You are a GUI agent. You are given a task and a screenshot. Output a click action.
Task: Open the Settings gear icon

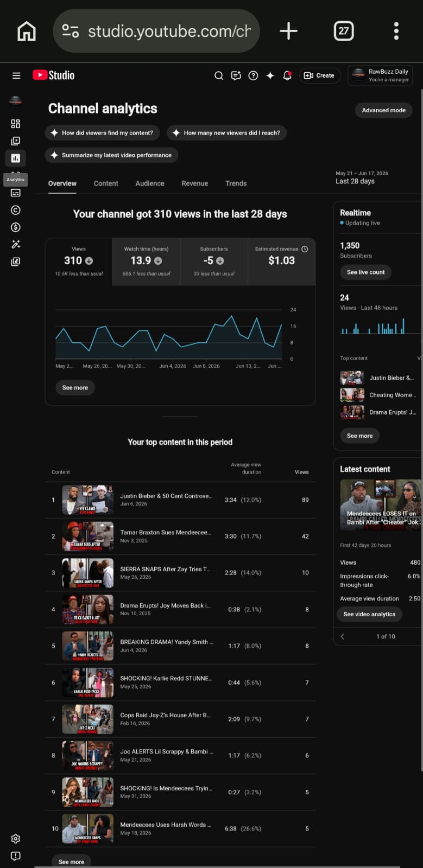(16, 839)
